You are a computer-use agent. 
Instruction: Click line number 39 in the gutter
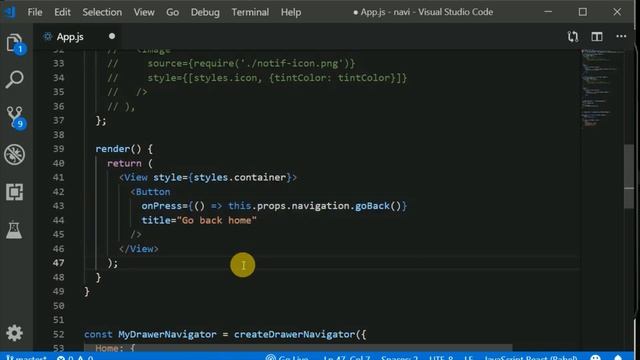click(x=59, y=149)
